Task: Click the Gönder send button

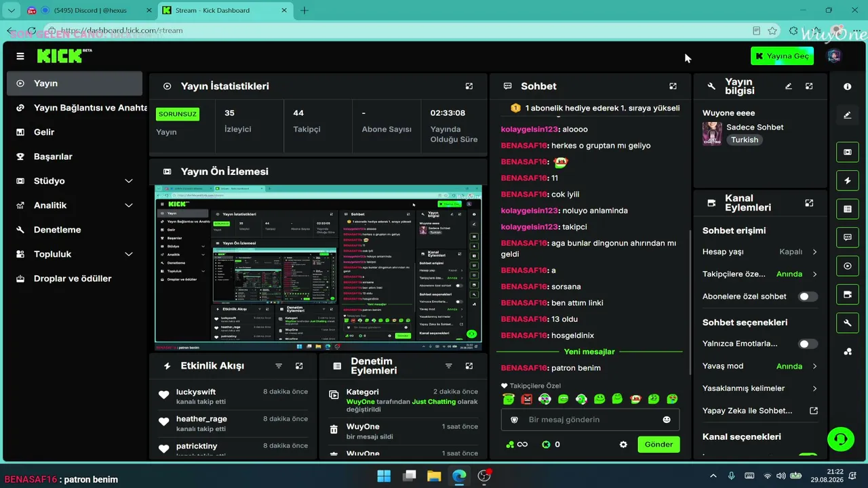Action: 658,445
